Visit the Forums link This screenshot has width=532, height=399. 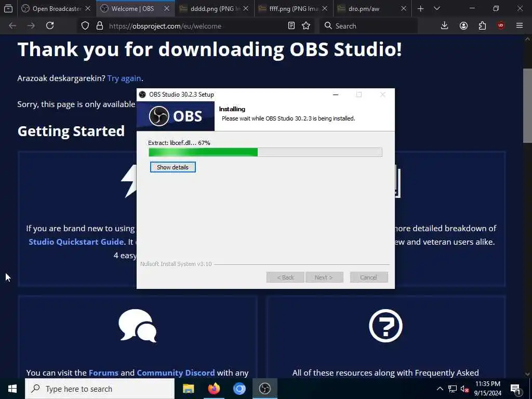103,373
